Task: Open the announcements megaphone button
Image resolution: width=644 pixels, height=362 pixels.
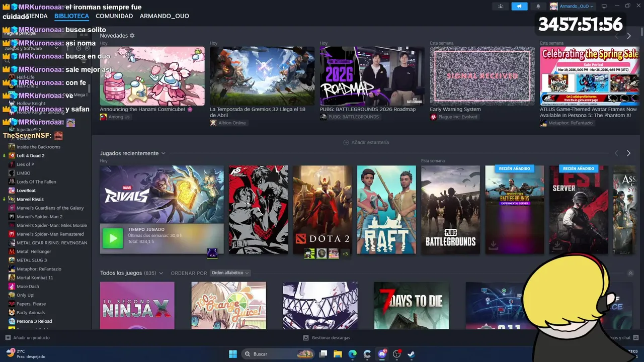Action: (x=519, y=6)
